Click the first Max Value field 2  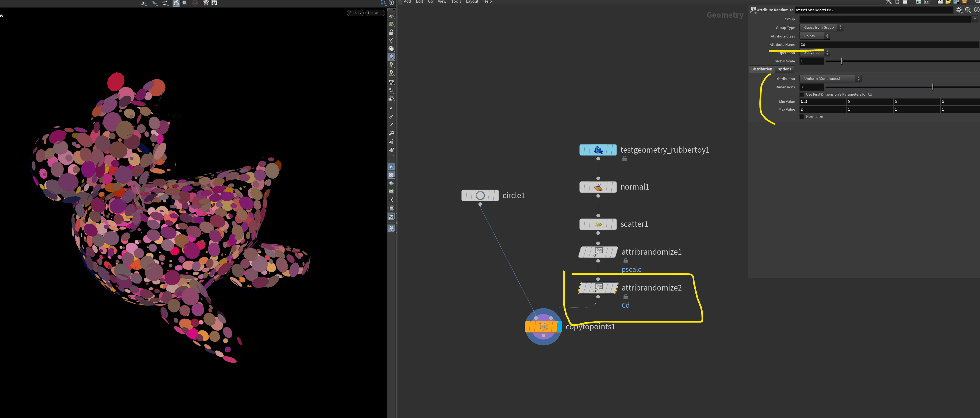coord(822,109)
